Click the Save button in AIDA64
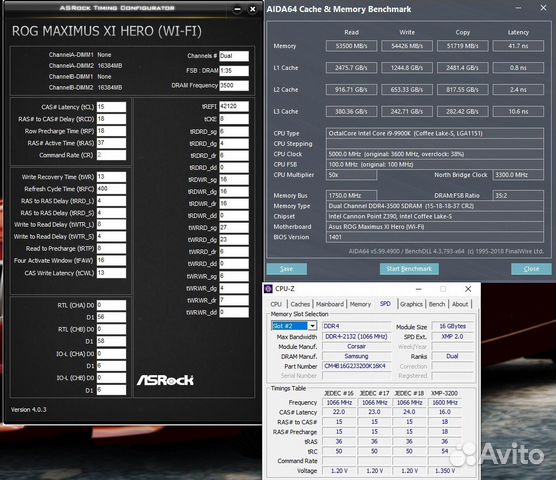 coord(287,269)
